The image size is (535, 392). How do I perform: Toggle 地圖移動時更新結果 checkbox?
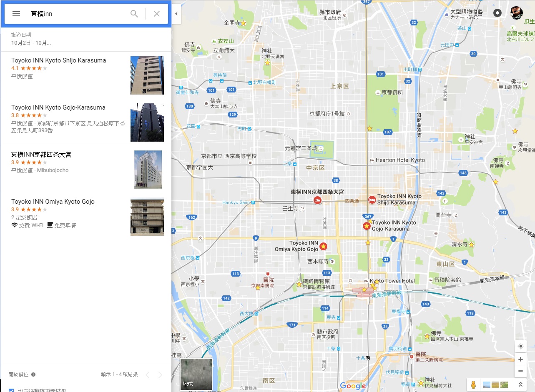11,390
